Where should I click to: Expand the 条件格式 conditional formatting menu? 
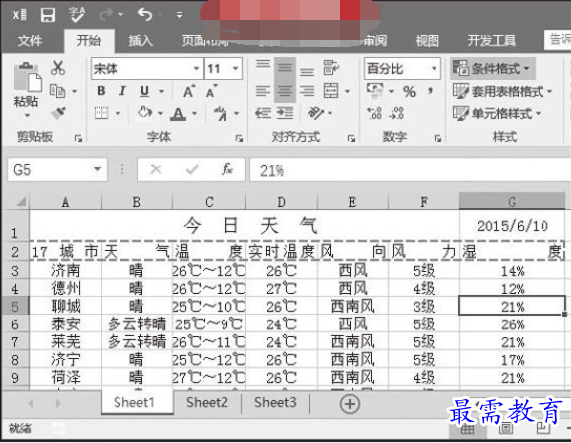pyautogui.click(x=493, y=68)
